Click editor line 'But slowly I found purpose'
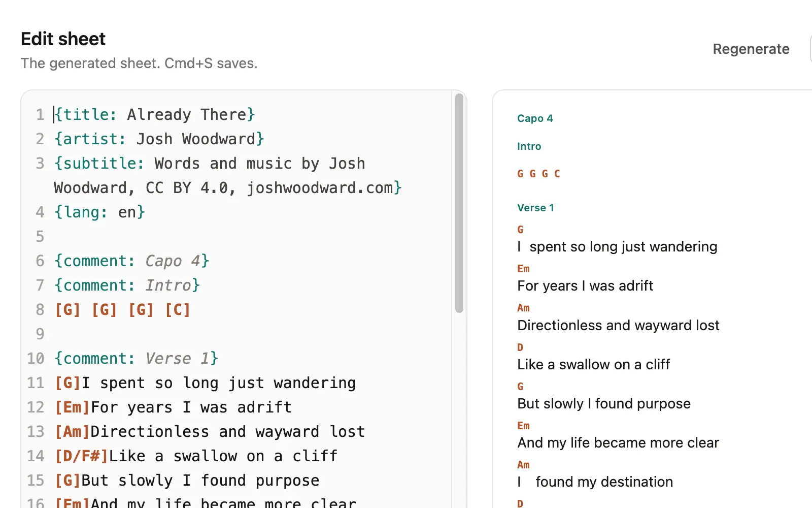 coord(187,481)
